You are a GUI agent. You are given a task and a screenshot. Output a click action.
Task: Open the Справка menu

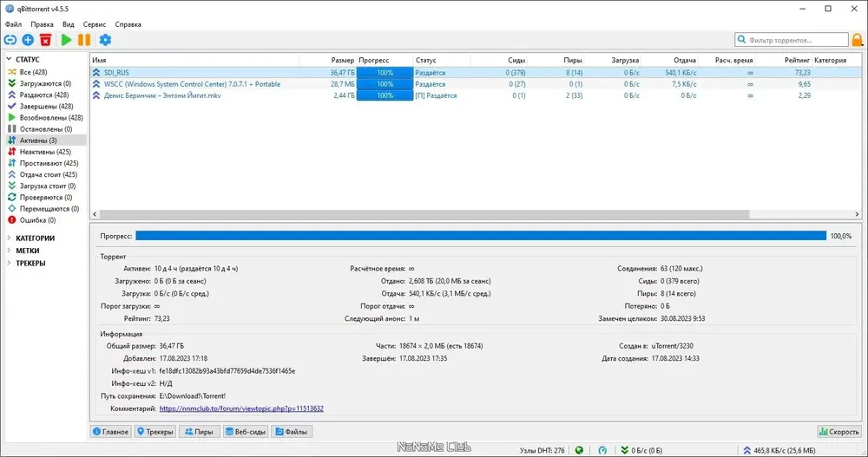(x=128, y=24)
